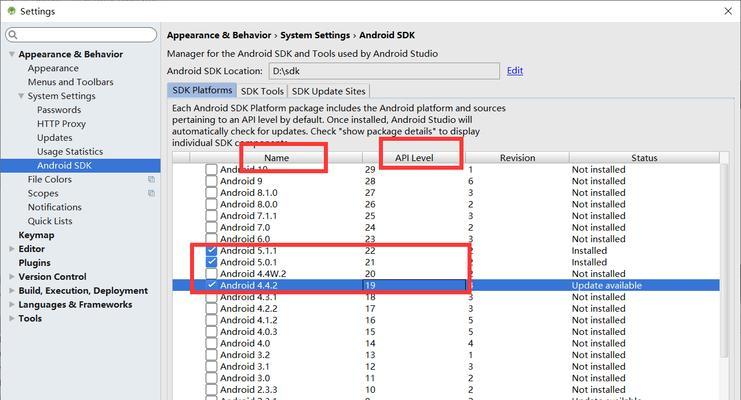Click the Installed status of Android 5.1.1
Viewport: 741px width, 400px height.
coord(589,251)
